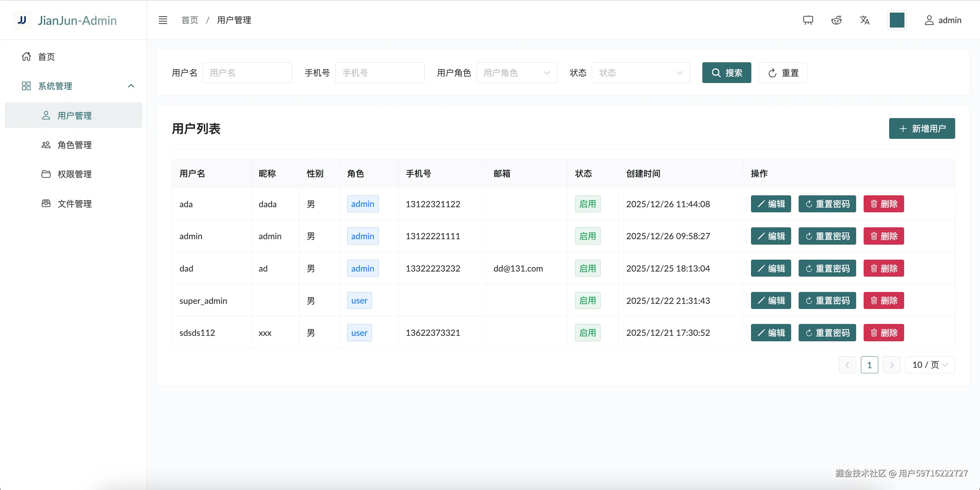This screenshot has height=490, width=980.
Task: Toggle sidebar with the hamburger menu icon
Action: coord(163,20)
